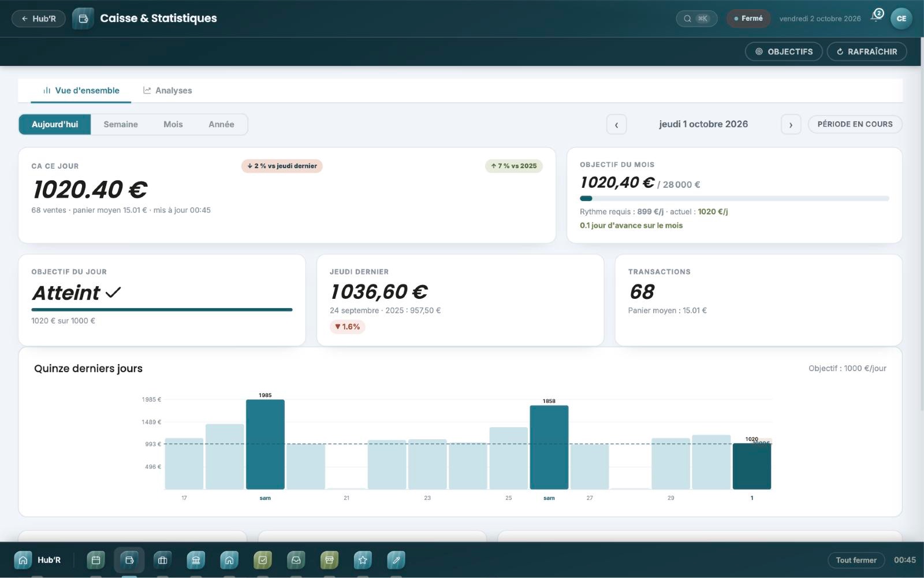Open the search command field
This screenshot has height=578, width=924.
(696, 18)
